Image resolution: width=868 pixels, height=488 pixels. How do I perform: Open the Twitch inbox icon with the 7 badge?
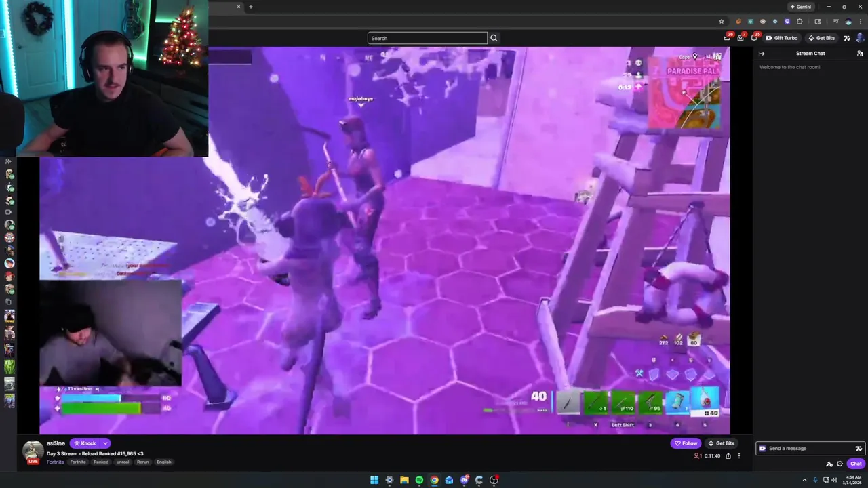pos(741,37)
